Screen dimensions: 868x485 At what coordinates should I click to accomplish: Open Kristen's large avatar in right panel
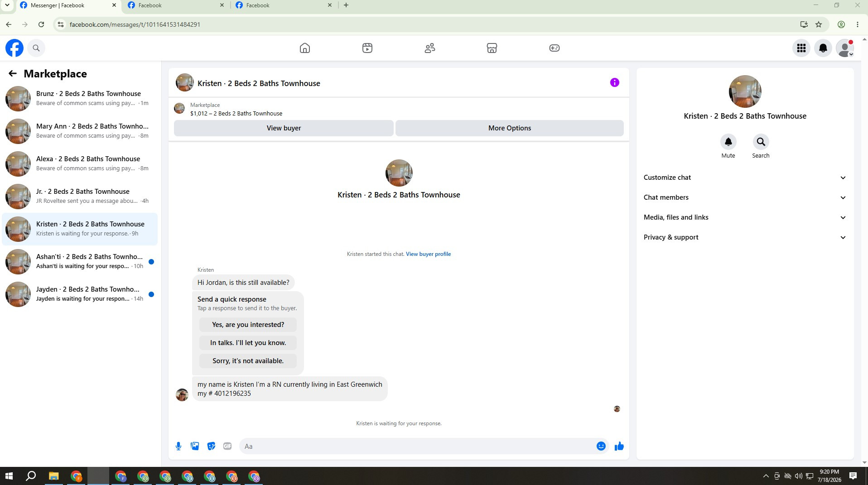(745, 91)
